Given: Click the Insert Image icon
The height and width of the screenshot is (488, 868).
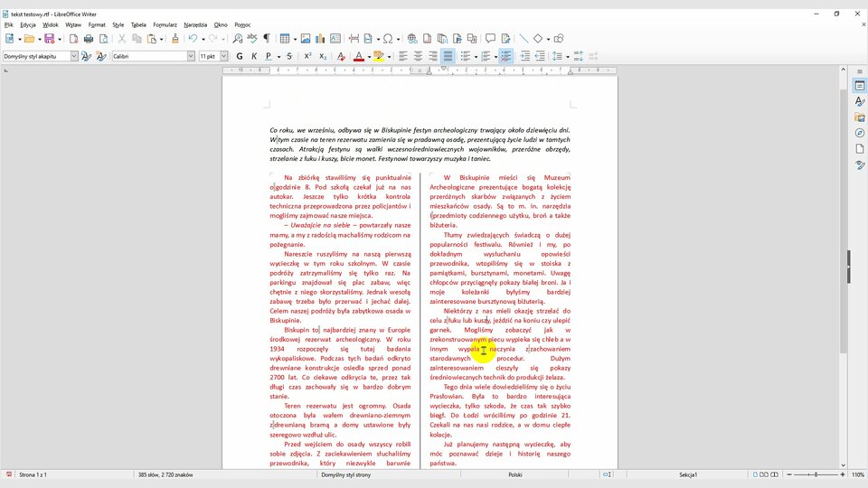Looking at the screenshot, I should pos(306,39).
